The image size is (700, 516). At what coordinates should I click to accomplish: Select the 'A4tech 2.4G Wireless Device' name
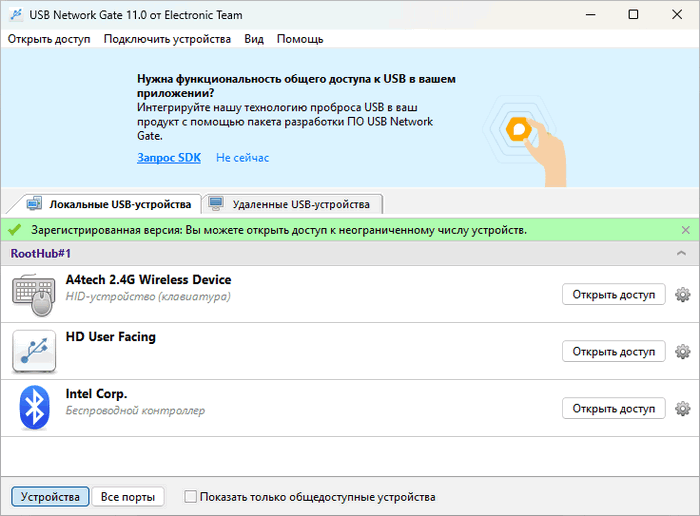(148, 280)
